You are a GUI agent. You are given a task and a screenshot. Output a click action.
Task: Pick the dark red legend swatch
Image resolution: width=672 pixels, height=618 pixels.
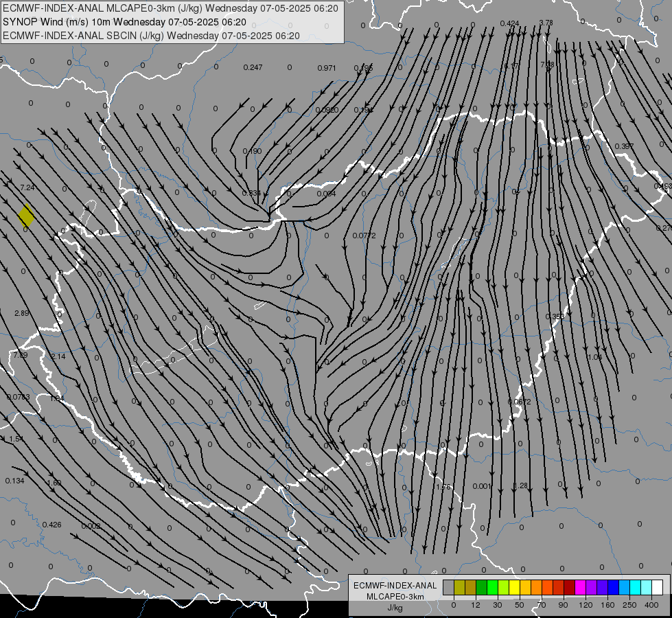click(x=570, y=588)
